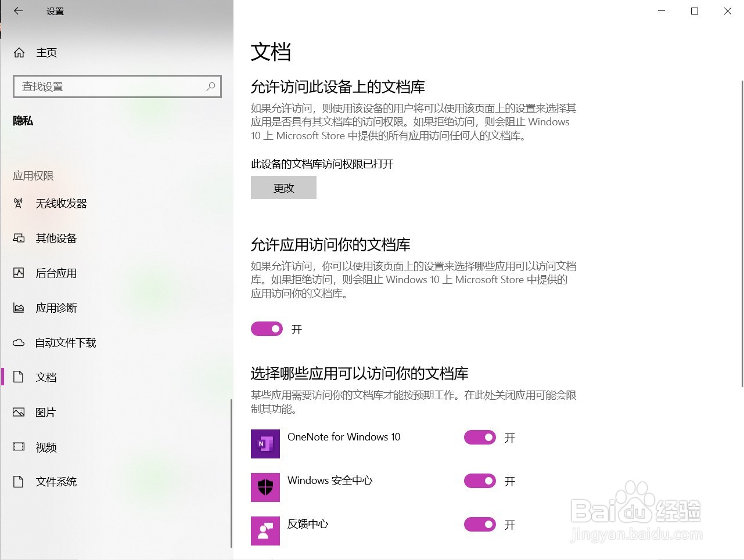The height and width of the screenshot is (560, 744).
Task: Click the 图片 picture icon
Action: coord(19,413)
